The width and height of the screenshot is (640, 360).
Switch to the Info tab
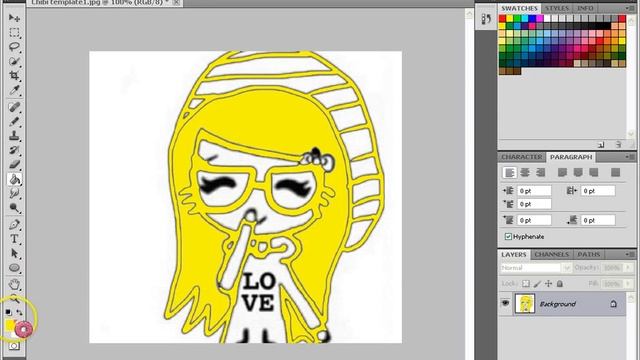pos(585,8)
